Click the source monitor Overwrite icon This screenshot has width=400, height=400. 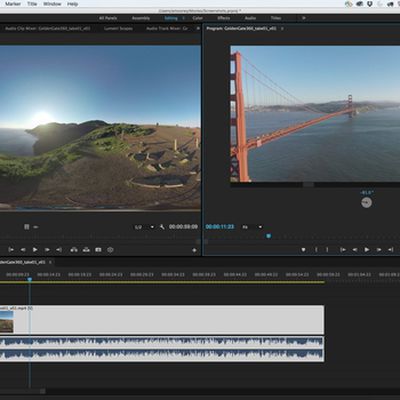click(x=86, y=250)
